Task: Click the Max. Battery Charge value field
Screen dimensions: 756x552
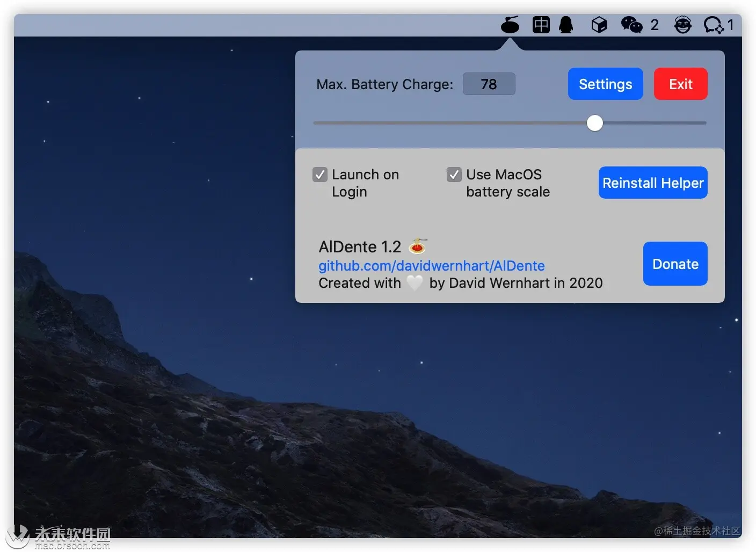Action: pyautogui.click(x=489, y=84)
